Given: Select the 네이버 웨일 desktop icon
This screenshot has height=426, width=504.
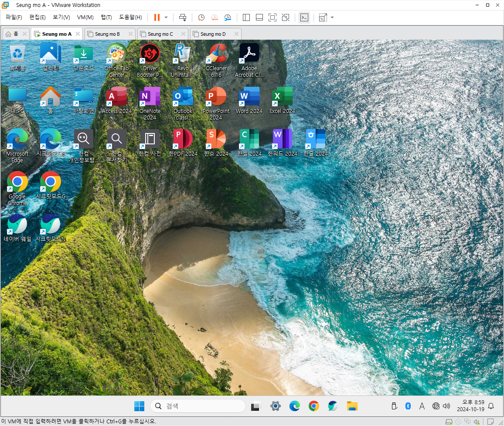Looking at the screenshot, I should tap(17, 228).
